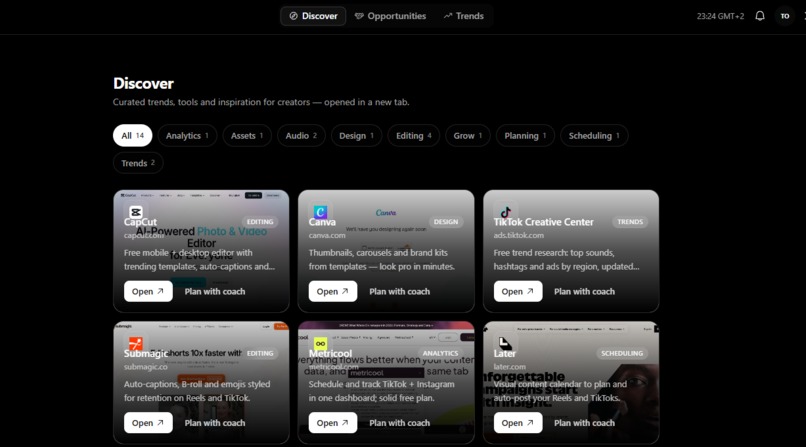Screen dimensions: 806x447
Task: Filter by Scheduling category
Action: click(594, 136)
